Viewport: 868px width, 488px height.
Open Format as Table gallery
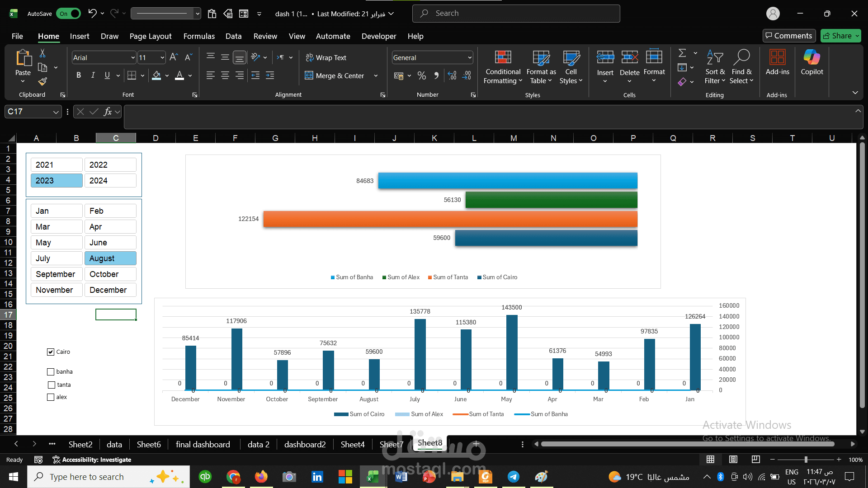point(541,67)
